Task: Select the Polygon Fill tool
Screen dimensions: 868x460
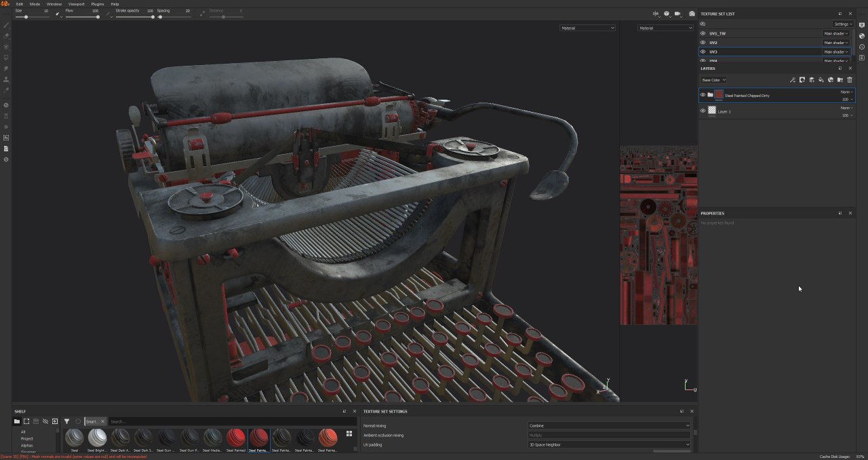Action: coord(6,58)
